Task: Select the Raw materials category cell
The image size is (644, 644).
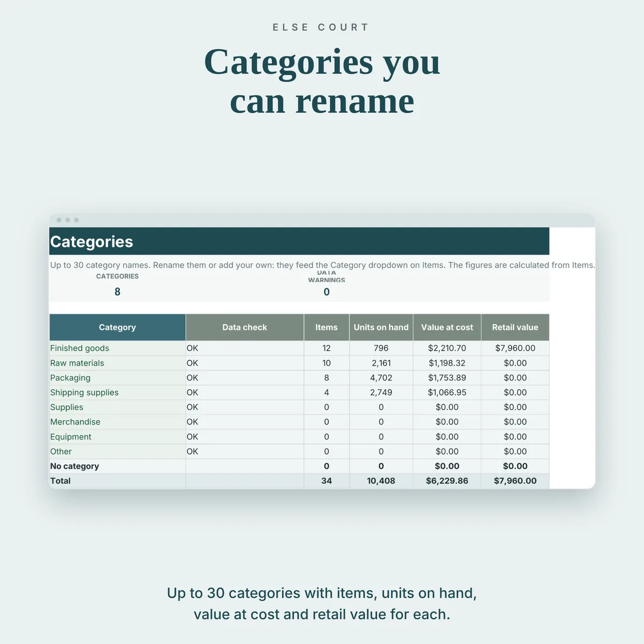Action: click(117, 363)
